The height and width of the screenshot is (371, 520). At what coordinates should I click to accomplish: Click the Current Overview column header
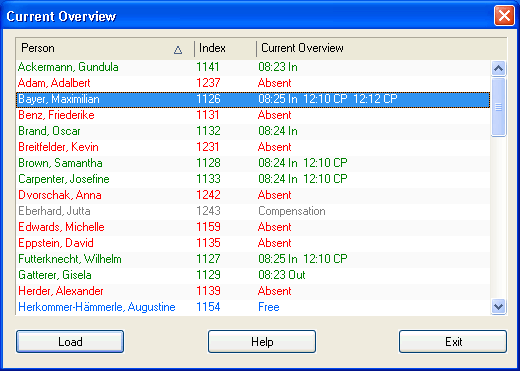pos(381,49)
